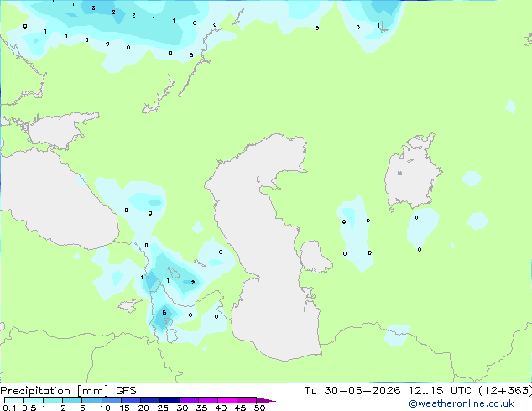This screenshot has width=532, height=411.
Task: Select the legend swatch between 35 and 40
Action: tap(207, 400)
